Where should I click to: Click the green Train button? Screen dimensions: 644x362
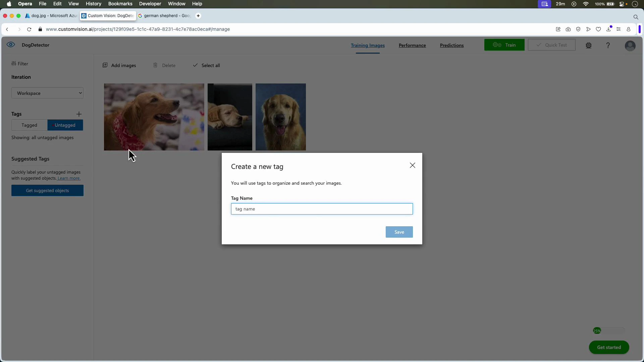[504, 45]
